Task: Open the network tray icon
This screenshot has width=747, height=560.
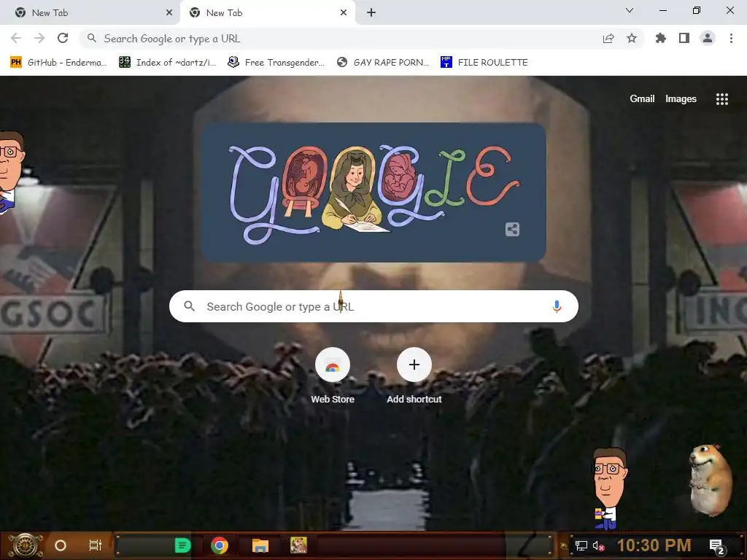Action: click(x=581, y=545)
